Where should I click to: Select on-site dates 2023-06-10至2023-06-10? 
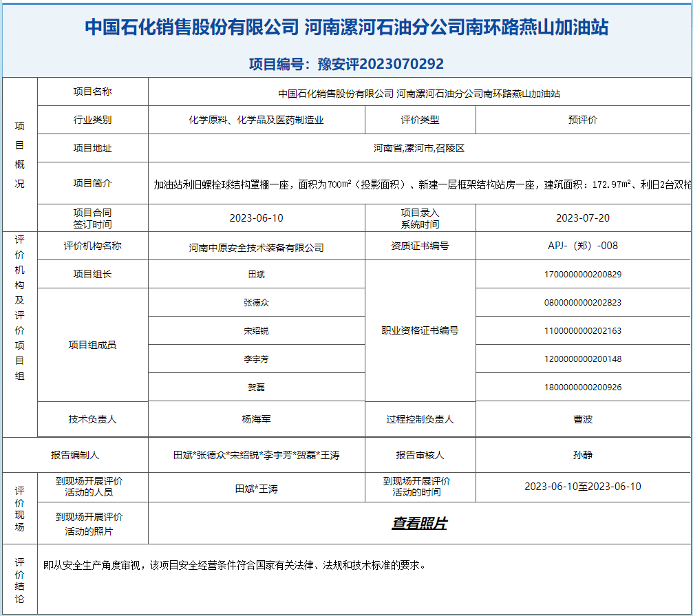tap(583, 487)
